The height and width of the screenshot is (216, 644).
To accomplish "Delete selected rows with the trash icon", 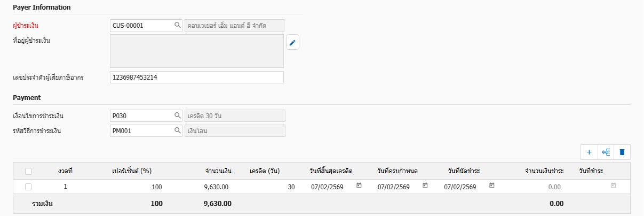I will click(622, 152).
